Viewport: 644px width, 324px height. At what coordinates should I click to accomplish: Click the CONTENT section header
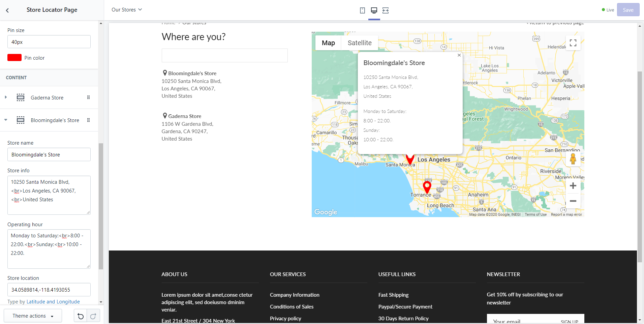[x=16, y=78]
